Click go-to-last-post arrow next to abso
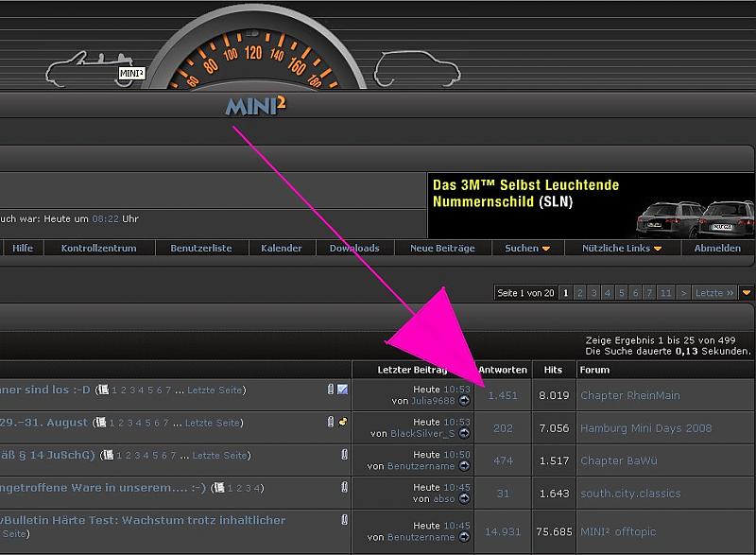The height and width of the screenshot is (555, 756). (x=464, y=499)
